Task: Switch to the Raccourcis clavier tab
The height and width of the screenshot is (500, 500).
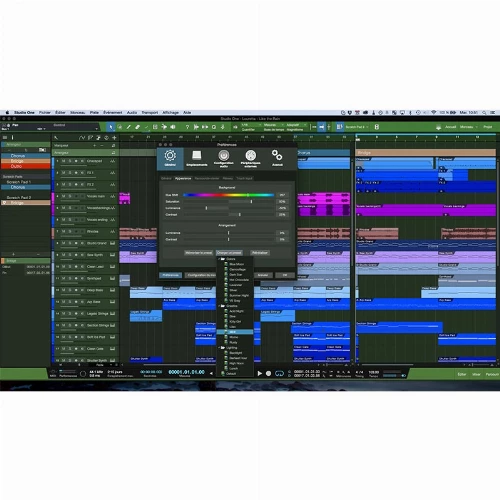Action: [x=207, y=178]
